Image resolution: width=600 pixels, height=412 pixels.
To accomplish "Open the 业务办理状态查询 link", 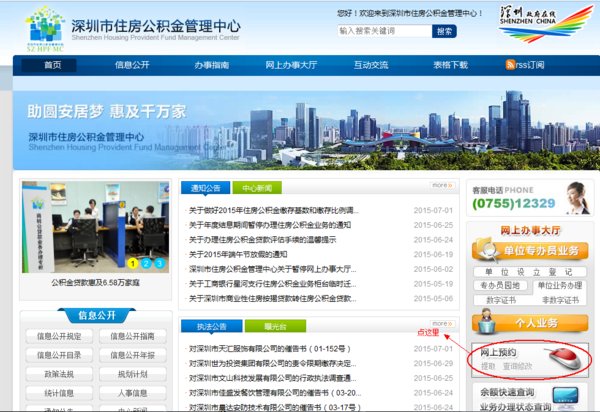I will coord(515,407).
